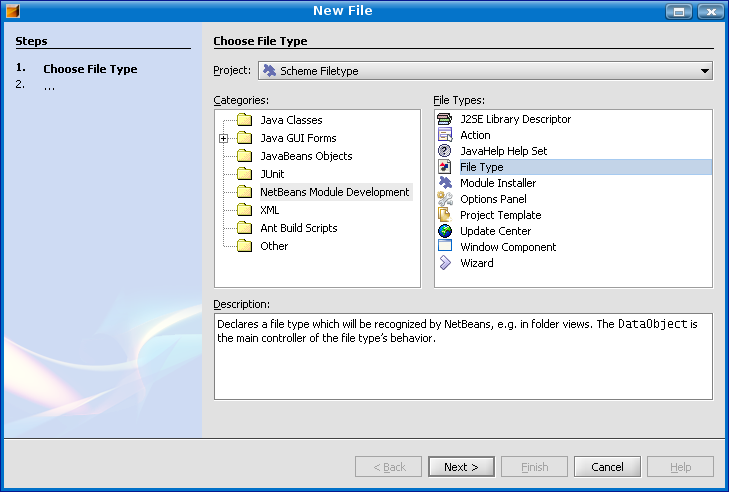Select Other category label
The width and height of the screenshot is (729, 492).
click(274, 246)
